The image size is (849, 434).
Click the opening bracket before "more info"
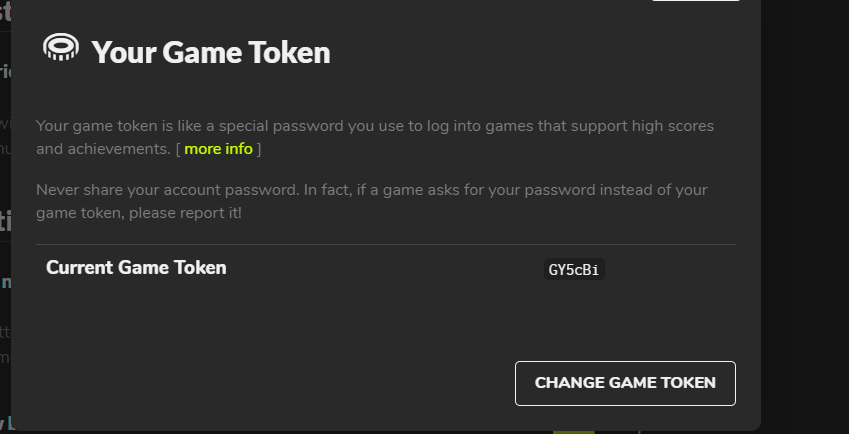click(178, 149)
